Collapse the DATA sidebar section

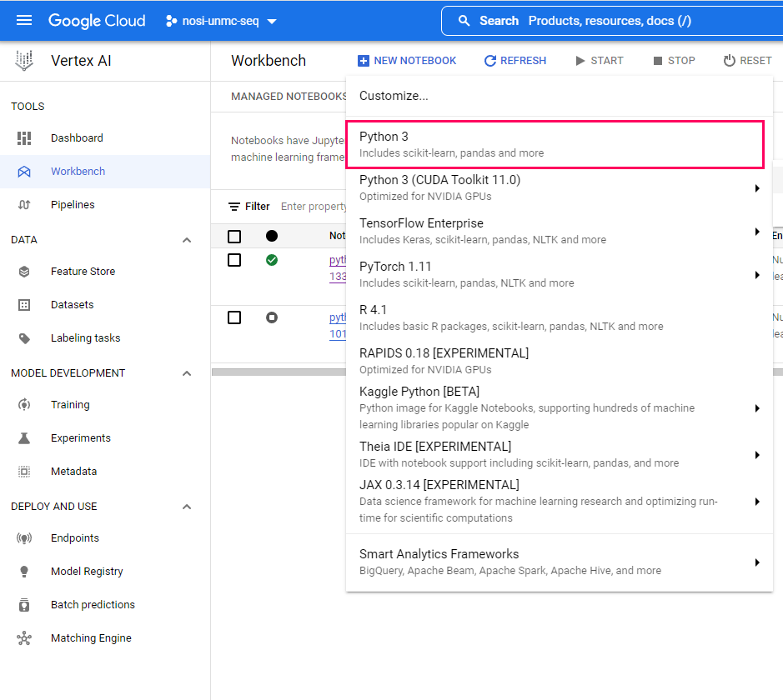[187, 240]
